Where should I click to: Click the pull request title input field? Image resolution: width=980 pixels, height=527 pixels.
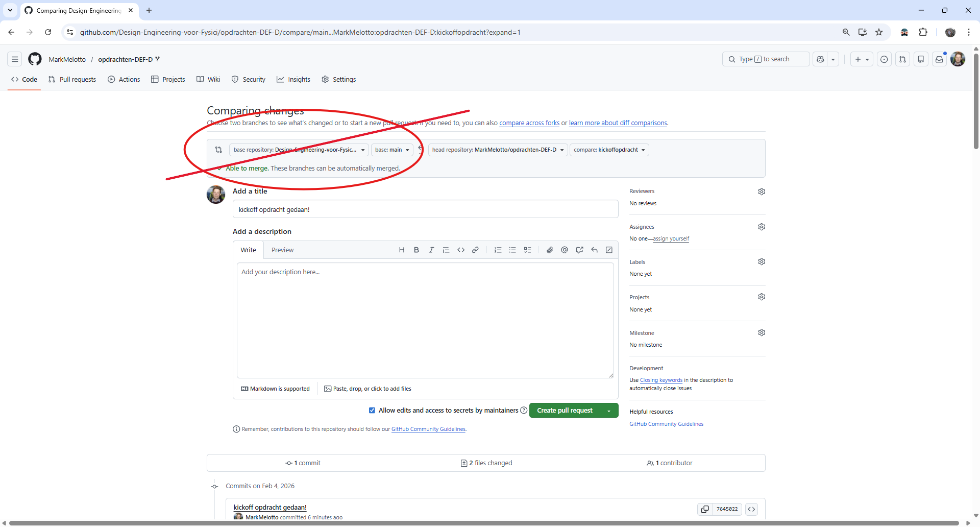[x=425, y=209]
